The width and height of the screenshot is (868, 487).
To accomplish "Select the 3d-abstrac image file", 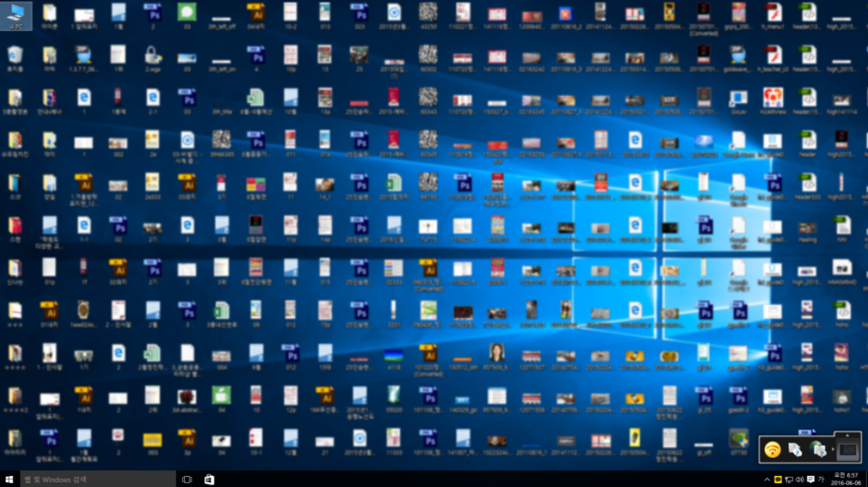I will click(x=187, y=401).
